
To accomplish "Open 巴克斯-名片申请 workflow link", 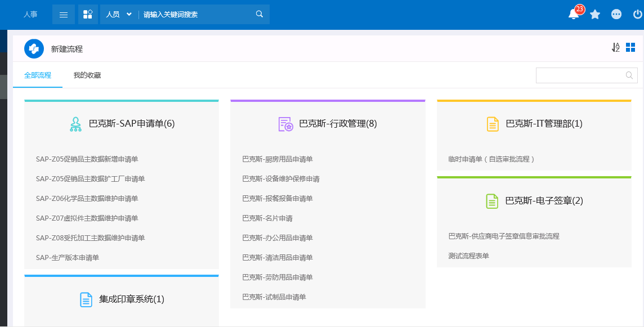I will 267,218.
